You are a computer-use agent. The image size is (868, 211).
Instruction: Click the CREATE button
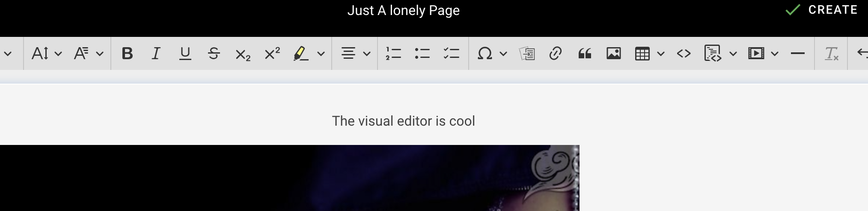[822, 10]
